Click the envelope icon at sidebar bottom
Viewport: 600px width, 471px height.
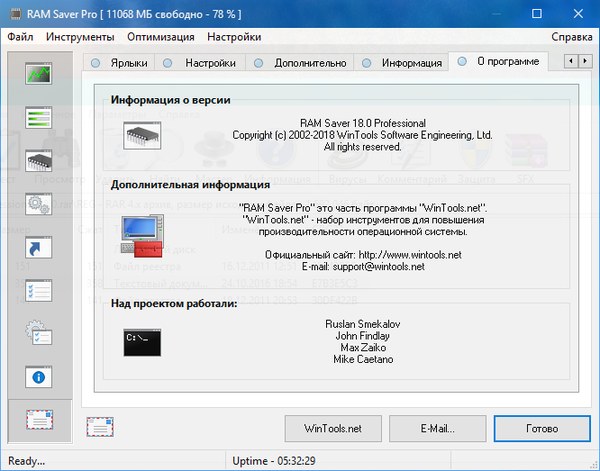[x=39, y=420]
